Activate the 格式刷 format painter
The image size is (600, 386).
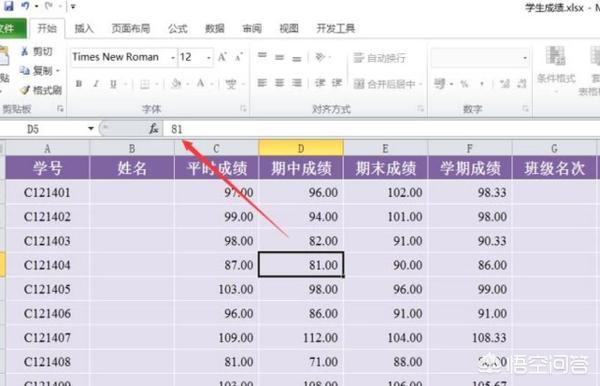(x=41, y=90)
